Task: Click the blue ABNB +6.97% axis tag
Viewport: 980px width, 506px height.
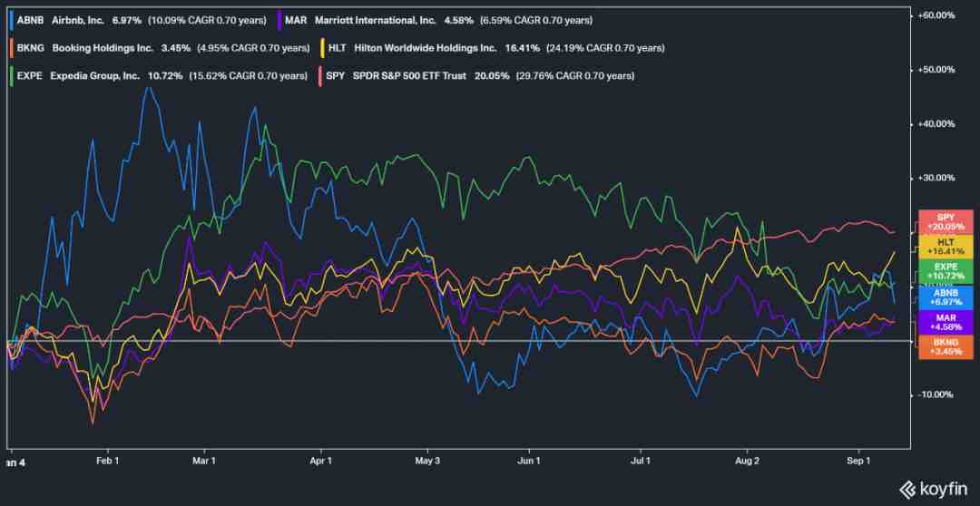Action: tap(946, 297)
